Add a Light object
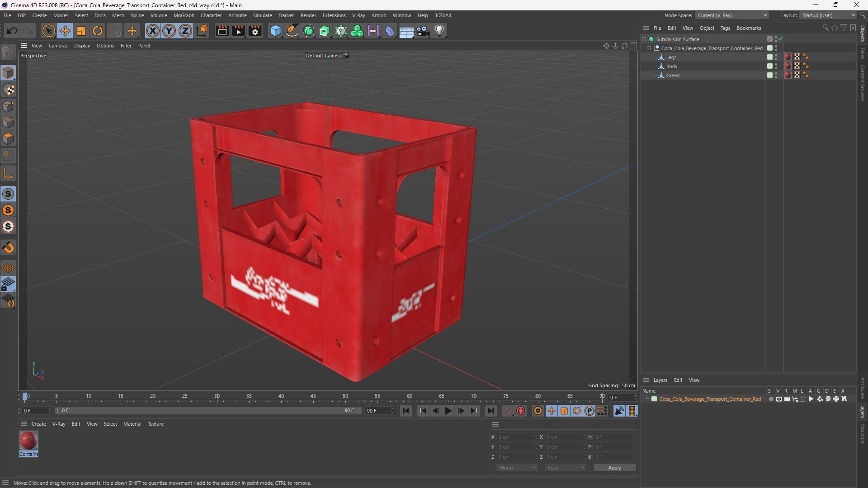 click(439, 31)
